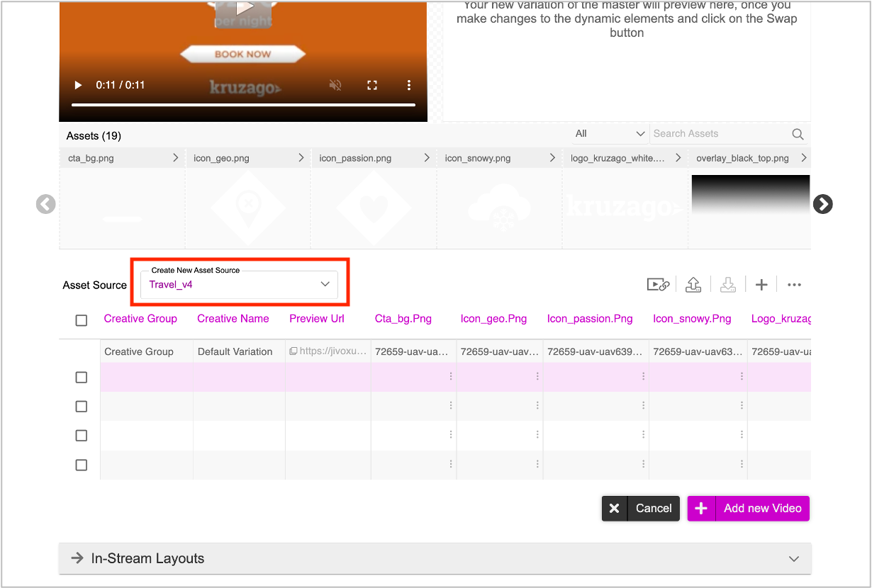Select the icon_geo.png thumbnail
Viewport: 872px width, 588px height.
[248, 208]
